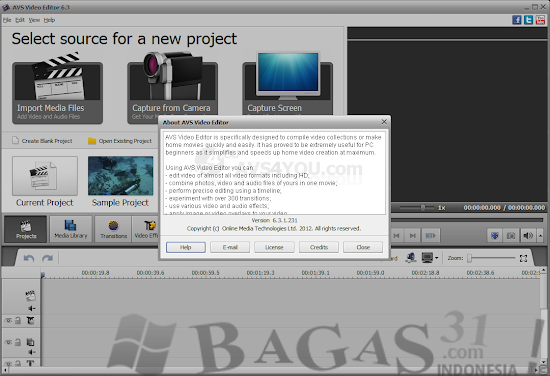Open the File menu
The image size is (550, 376).
pyautogui.click(x=7, y=20)
